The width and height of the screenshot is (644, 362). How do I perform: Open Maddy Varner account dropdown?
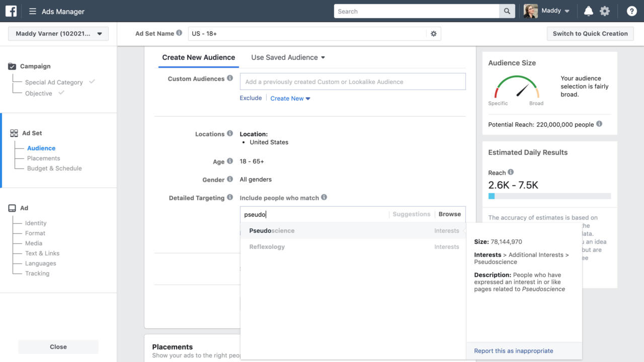(x=58, y=34)
